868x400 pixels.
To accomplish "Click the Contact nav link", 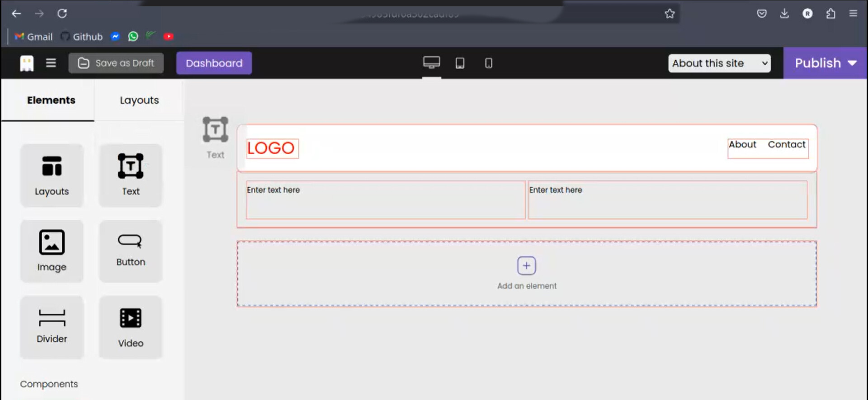I will point(787,144).
